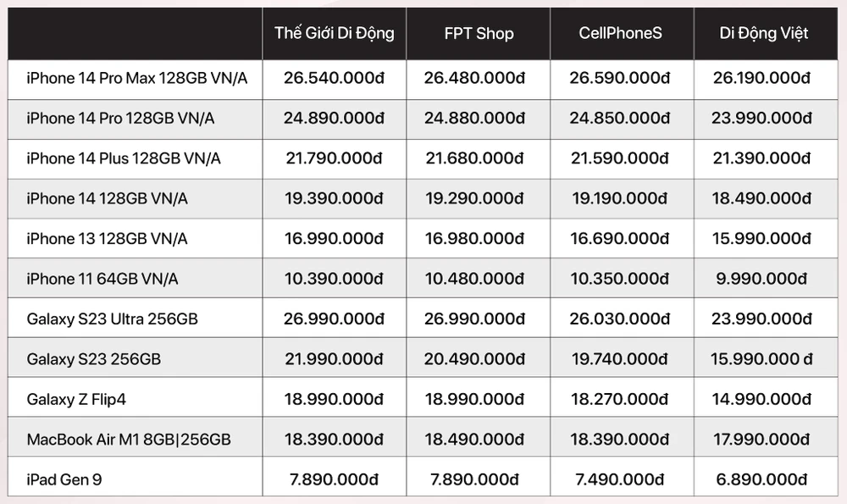The width and height of the screenshot is (847, 504).
Task: Click the 26.190.000đ price for iPhone 14 Pro Max
Action: (764, 79)
